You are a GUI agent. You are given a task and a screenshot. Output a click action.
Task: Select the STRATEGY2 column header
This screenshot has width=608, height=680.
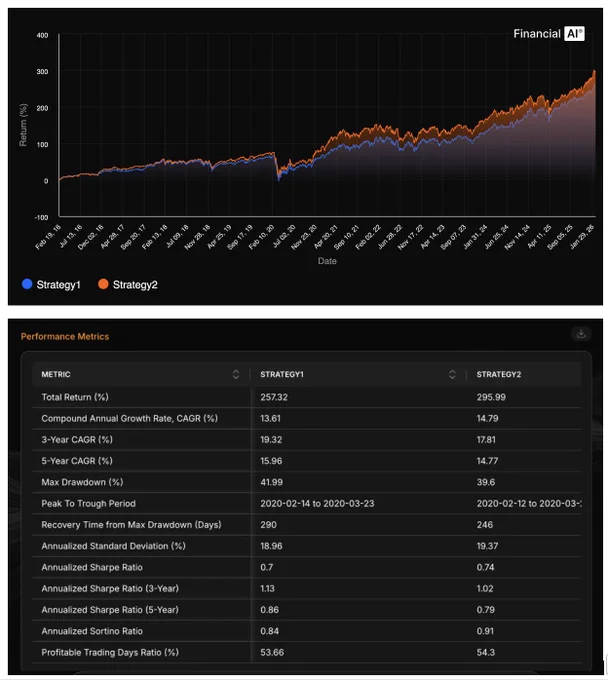coord(499,374)
